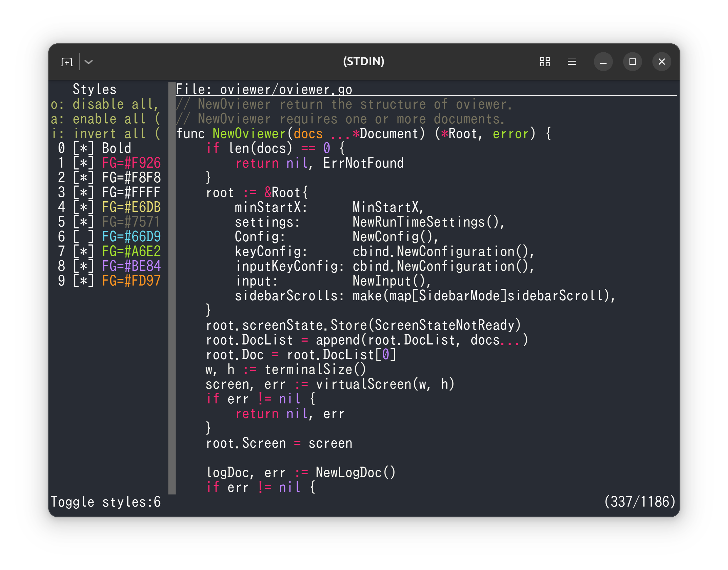Click the 'a: enable all' shortcut line
The width and height of the screenshot is (728, 570).
(x=106, y=119)
